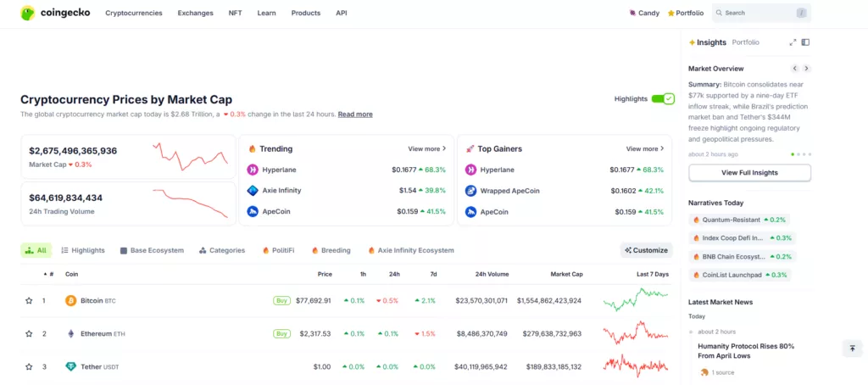Click the Bitcoin coin icon
The width and height of the screenshot is (868, 385).
pos(71,301)
